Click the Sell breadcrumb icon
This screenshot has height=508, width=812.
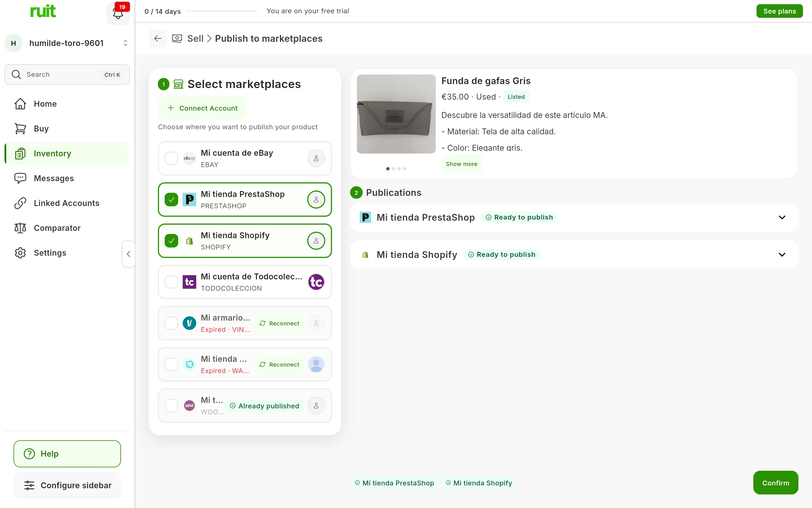pyautogui.click(x=177, y=38)
